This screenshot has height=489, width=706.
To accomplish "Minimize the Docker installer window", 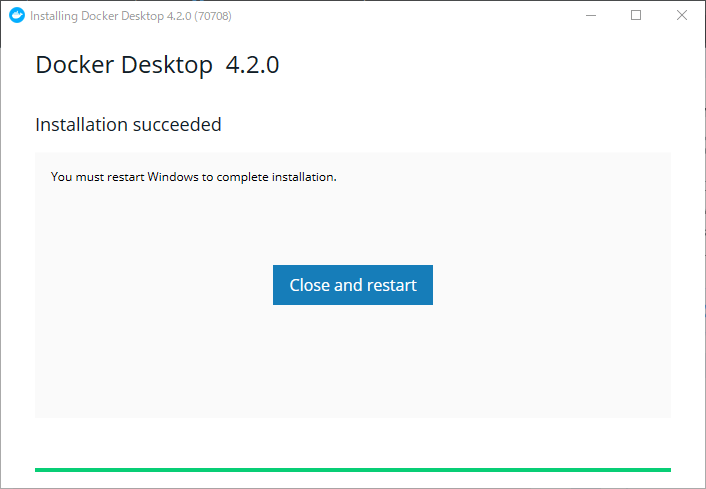I will (591, 15).
